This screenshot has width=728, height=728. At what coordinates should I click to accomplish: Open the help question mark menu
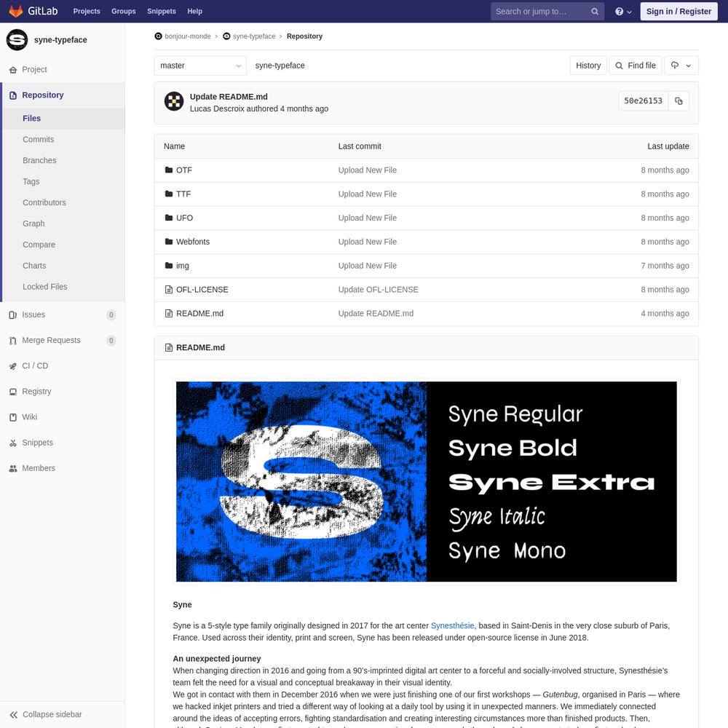(x=623, y=12)
